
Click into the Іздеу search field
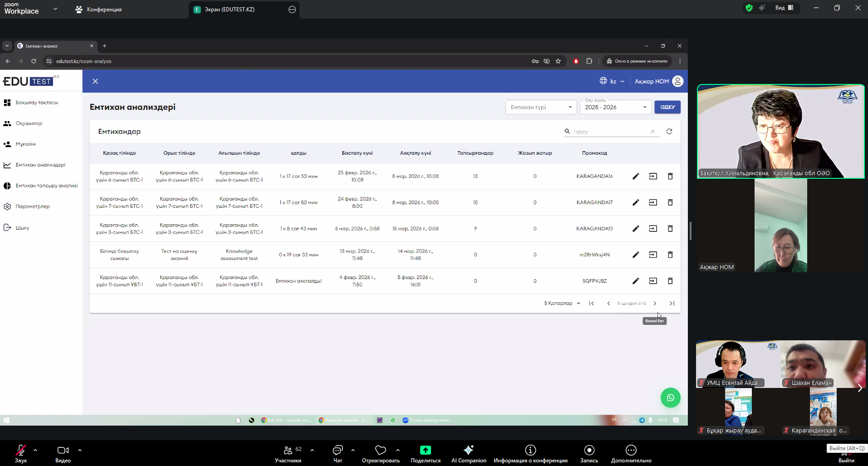pyautogui.click(x=610, y=132)
